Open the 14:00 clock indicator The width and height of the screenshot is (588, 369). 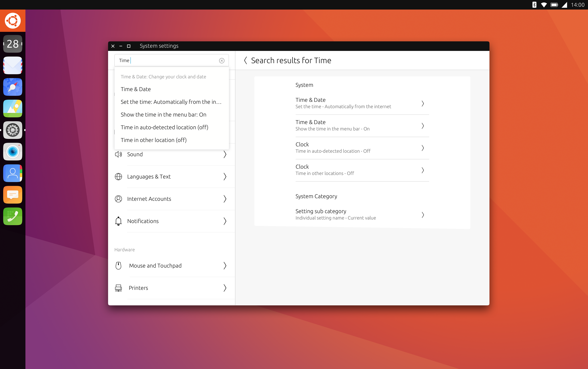(578, 5)
